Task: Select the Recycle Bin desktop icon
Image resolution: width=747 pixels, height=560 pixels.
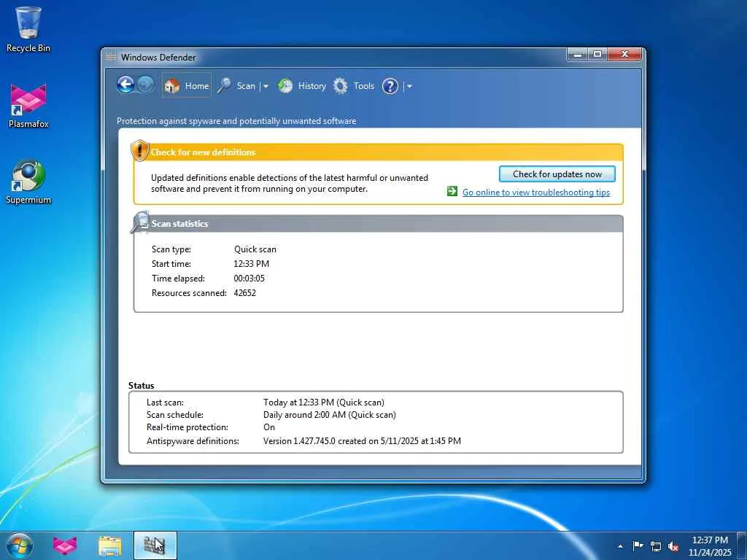Action: point(28,29)
